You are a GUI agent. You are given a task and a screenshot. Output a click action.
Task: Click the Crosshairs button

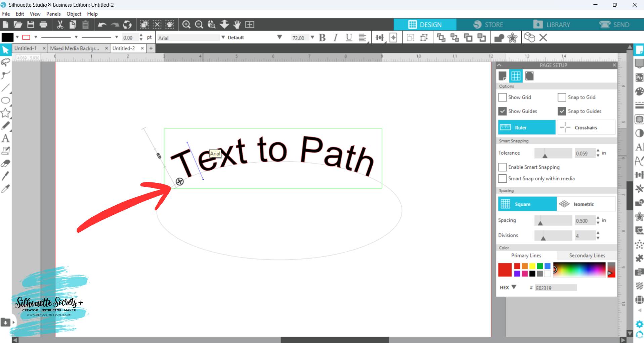tap(586, 128)
